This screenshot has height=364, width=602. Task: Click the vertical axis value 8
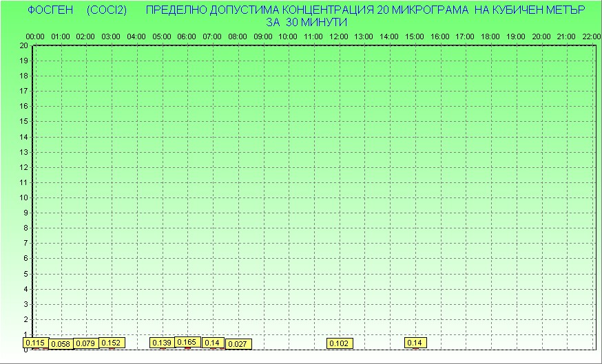pos(25,228)
